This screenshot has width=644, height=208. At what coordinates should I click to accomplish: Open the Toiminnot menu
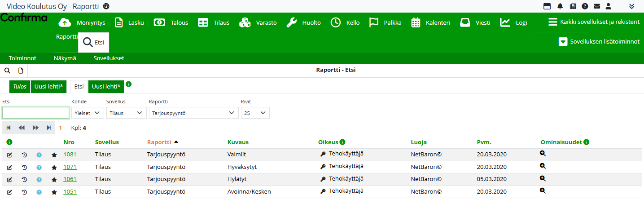tap(22, 58)
